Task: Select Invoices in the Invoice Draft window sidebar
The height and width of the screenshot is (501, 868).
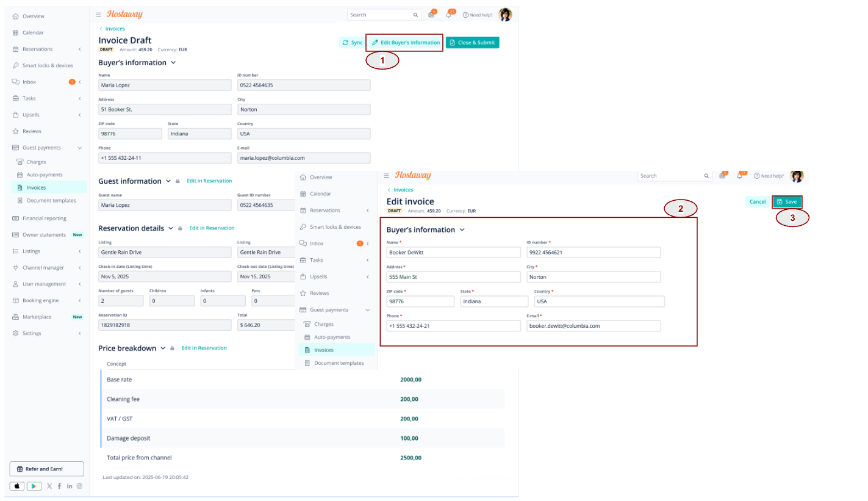Action: coord(48,188)
